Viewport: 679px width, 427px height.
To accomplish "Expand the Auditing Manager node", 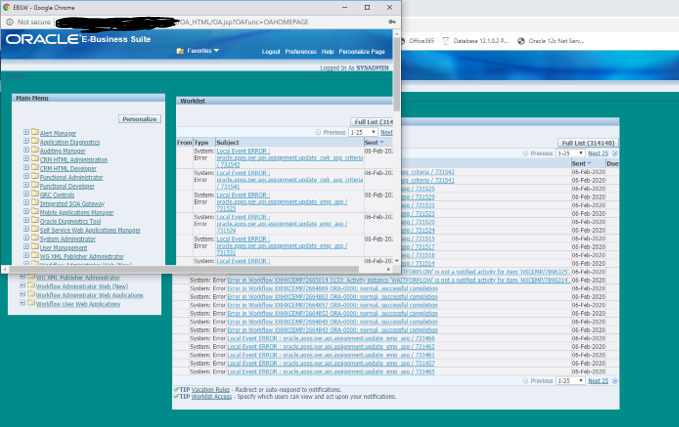I will [x=26, y=149].
